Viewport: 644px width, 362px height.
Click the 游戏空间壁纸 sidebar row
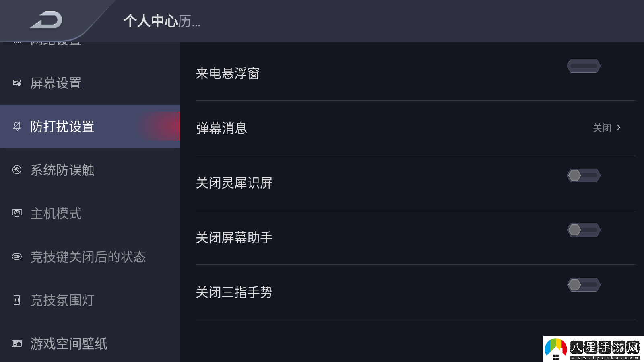click(68, 344)
